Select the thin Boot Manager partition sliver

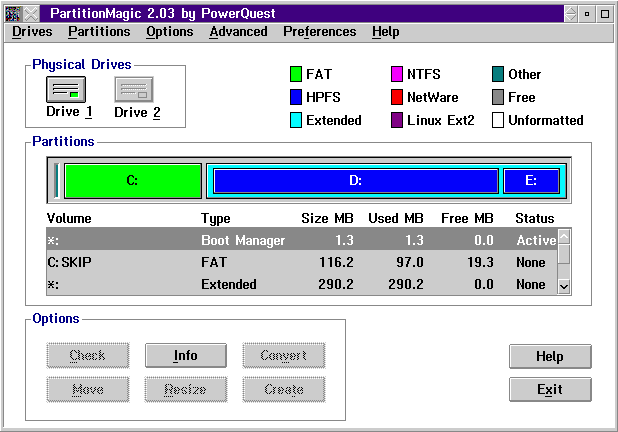[x=57, y=181]
